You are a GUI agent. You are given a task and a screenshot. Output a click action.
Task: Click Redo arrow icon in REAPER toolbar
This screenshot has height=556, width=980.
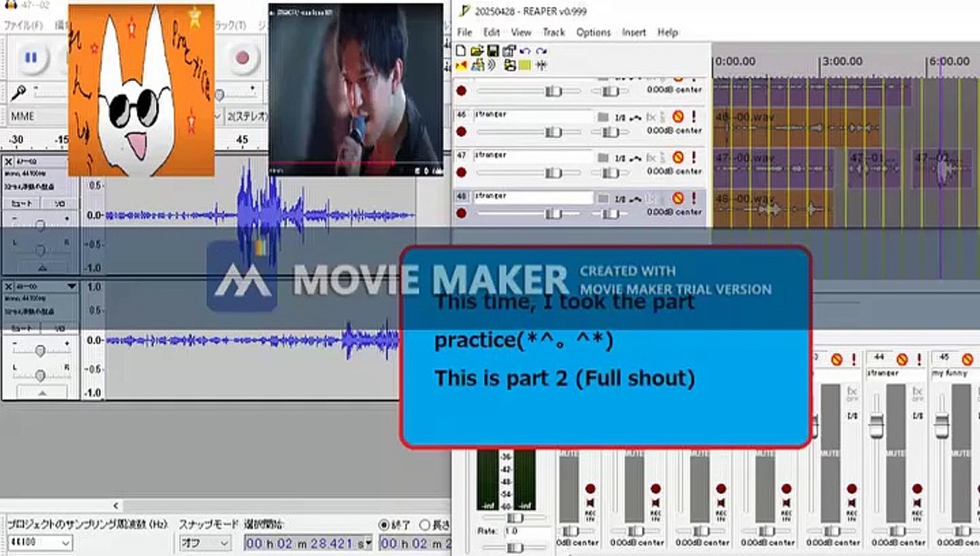[x=541, y=51]
